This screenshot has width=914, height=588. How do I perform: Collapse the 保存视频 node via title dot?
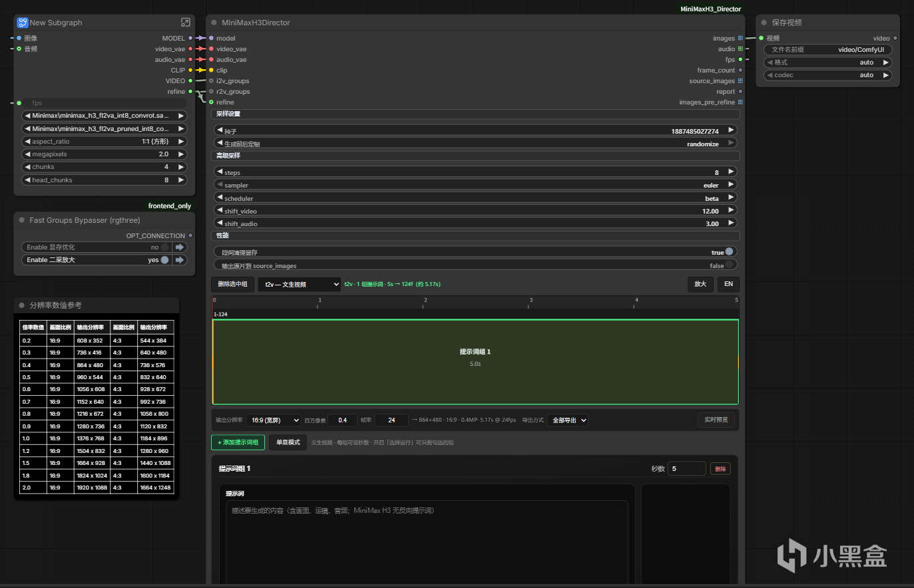click(764, 23)
